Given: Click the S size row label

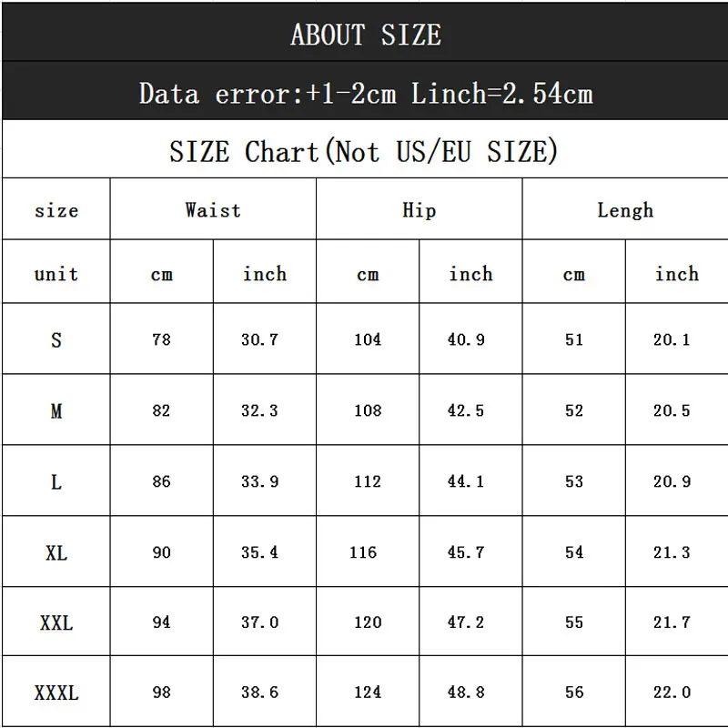Looking at the screenshot, I should click(x=56, y=340).
